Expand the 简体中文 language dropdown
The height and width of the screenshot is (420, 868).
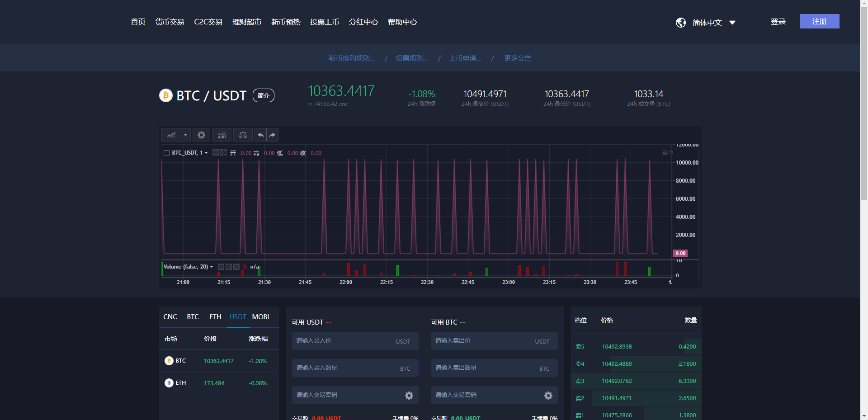[732, 23]
